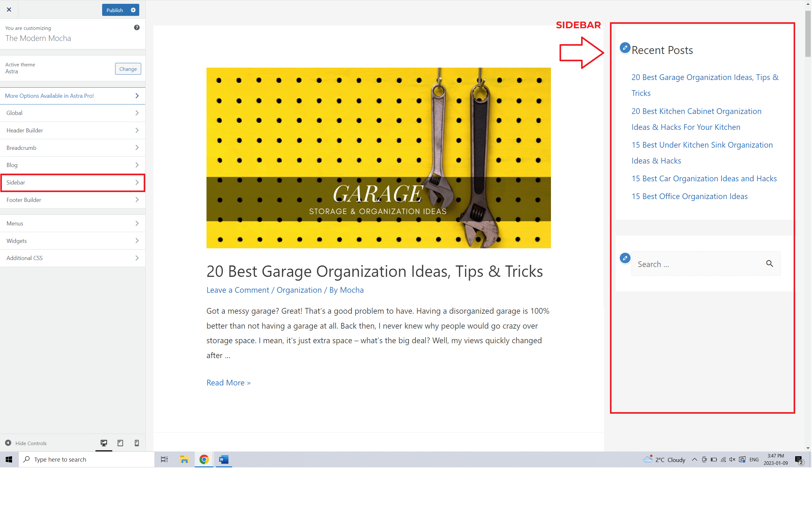Viewport: 812px width, 508px height.
Task: Click the muted volume tray icon
Action: point(732,460)
